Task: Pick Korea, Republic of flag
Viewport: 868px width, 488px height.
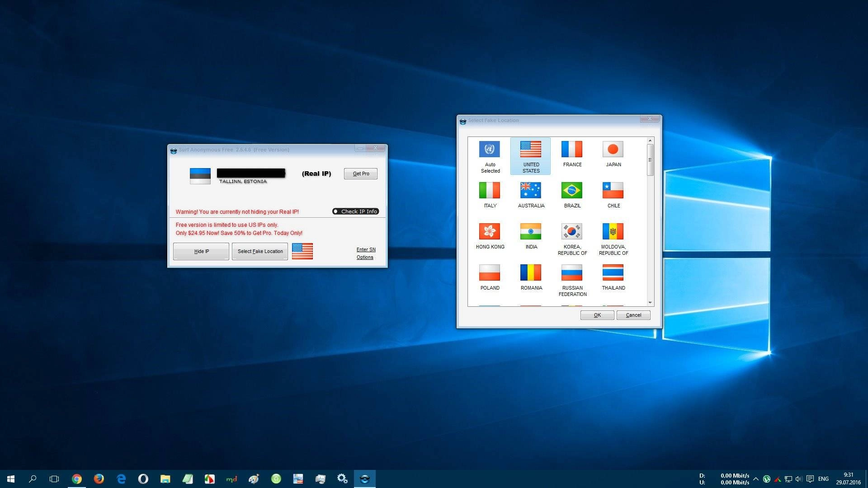Action: (572, 231)
